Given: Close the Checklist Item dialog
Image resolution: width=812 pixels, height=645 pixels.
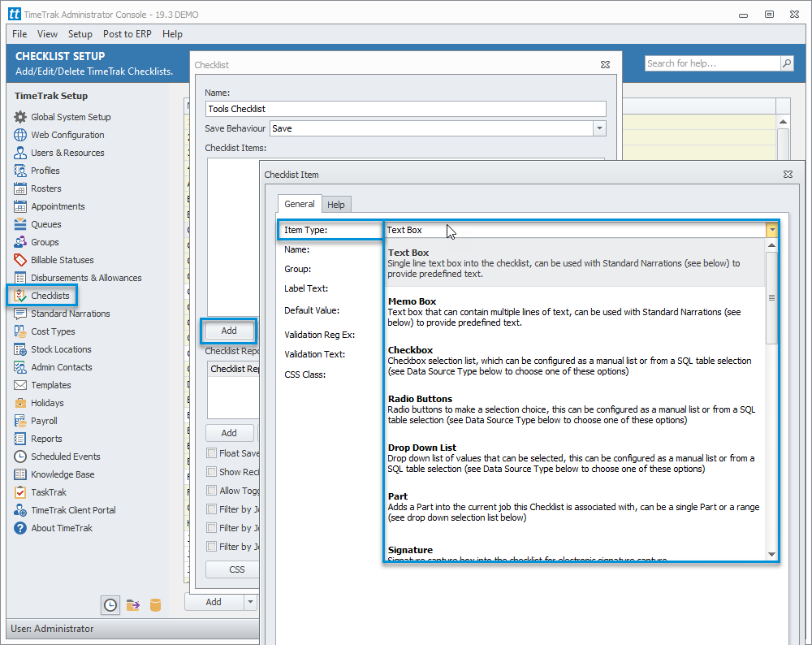Looking at the screenshot, I should (788, 175).
